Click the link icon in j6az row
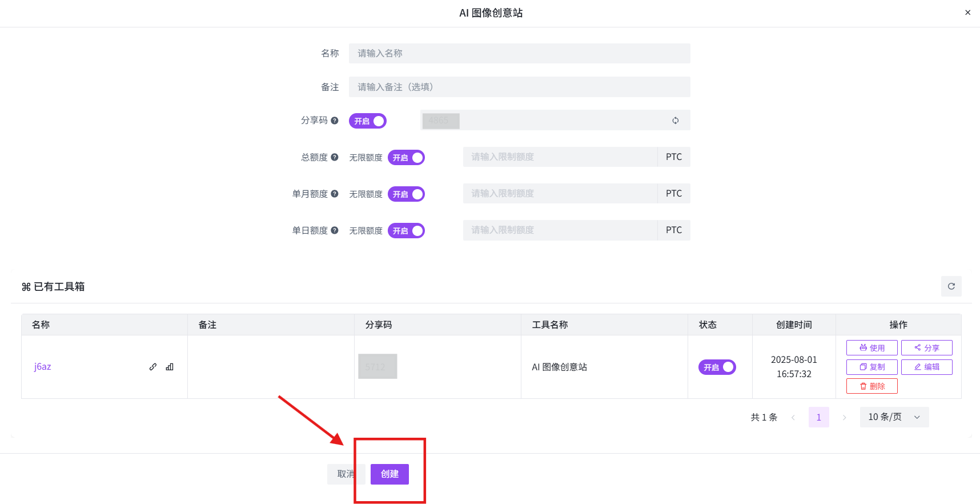The height and width of the screenshot is (504, 980). tap(153, 367)
